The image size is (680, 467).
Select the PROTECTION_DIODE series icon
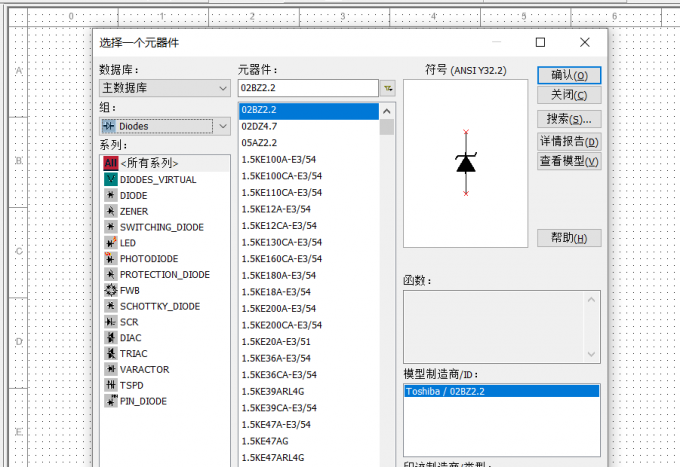(111, 274)
